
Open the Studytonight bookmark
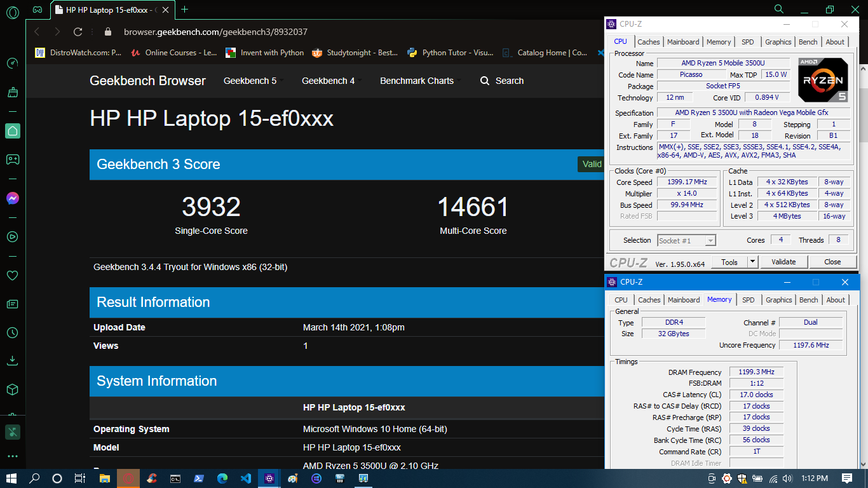pos(356,53)
